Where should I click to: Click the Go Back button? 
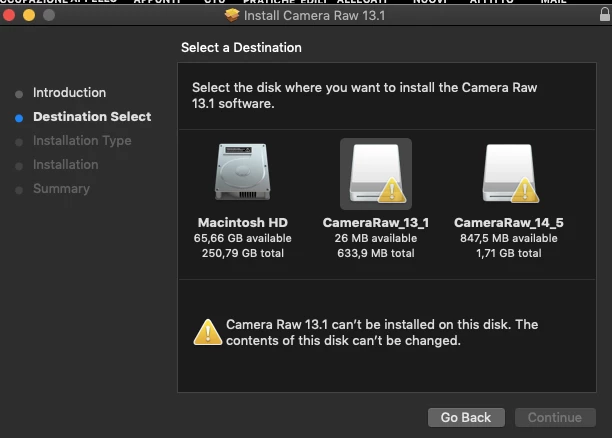click(466, 417)
